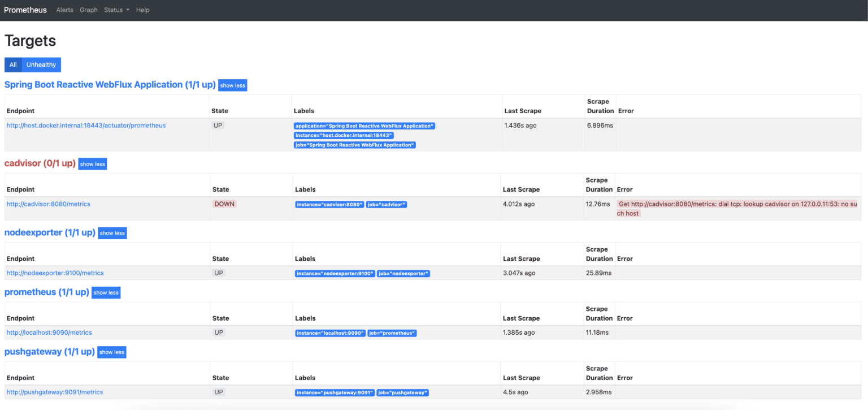Open the pushgateway:9091 metrics endpoint

[54, 392]
